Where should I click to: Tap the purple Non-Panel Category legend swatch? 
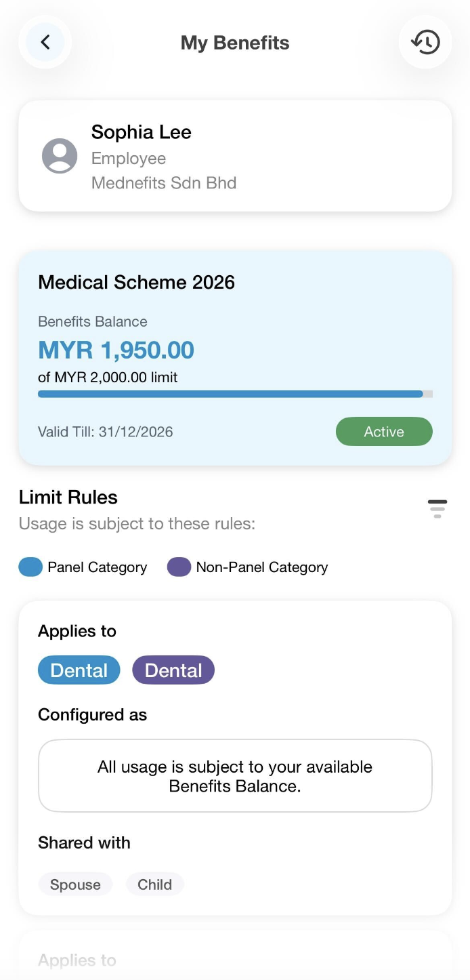click(x=179, y=567)
